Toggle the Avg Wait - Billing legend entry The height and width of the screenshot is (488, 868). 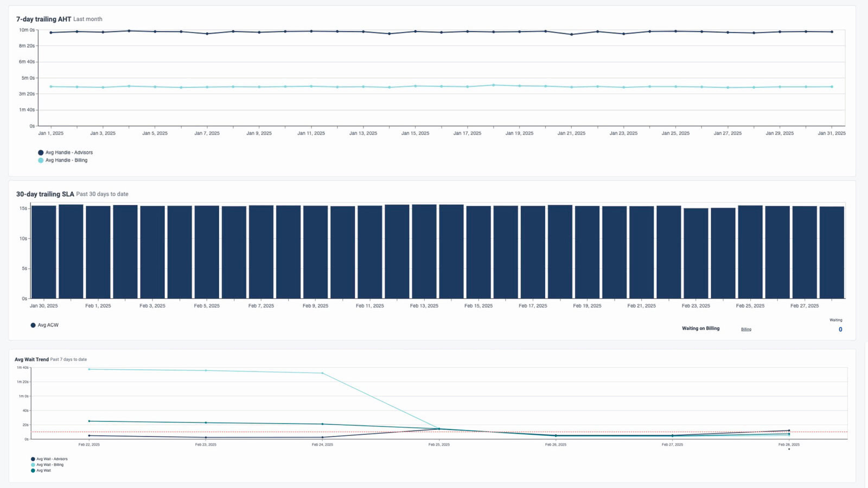pos(50,465)
